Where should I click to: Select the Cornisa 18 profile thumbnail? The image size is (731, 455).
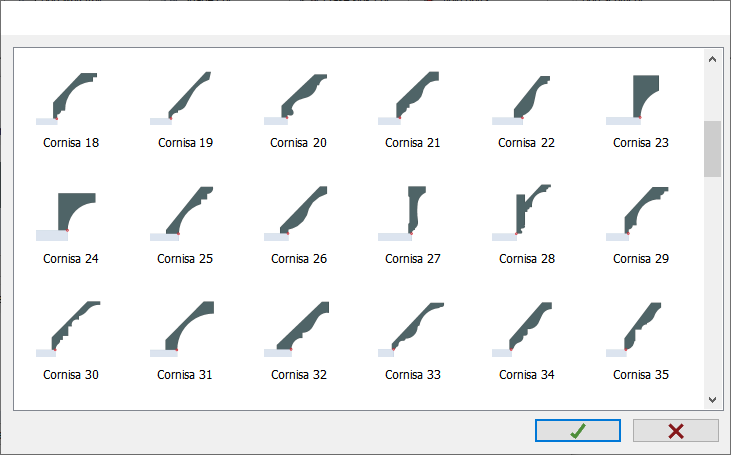71,98
